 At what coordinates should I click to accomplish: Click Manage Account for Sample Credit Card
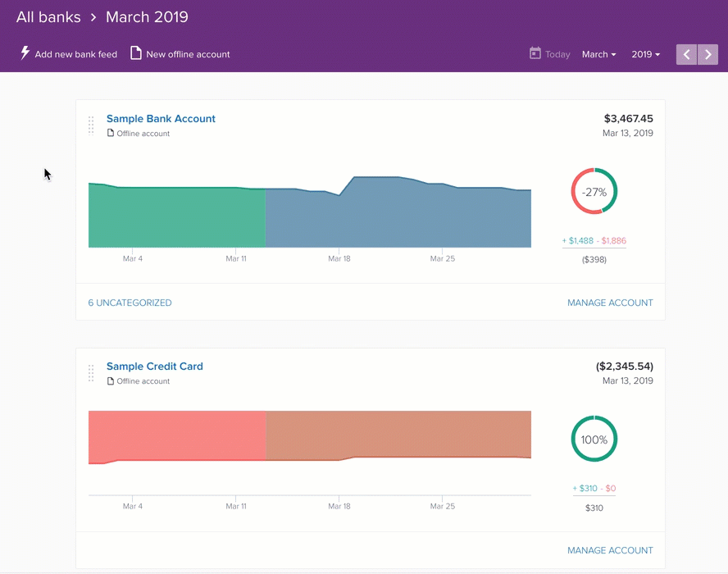point(610,550)
